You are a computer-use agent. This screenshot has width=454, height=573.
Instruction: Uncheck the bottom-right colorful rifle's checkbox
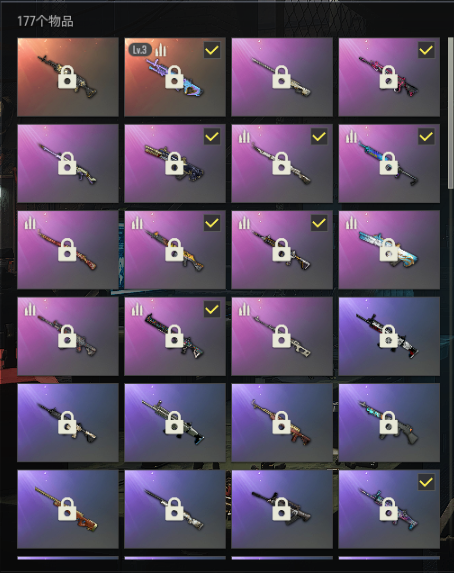[426, 482]
